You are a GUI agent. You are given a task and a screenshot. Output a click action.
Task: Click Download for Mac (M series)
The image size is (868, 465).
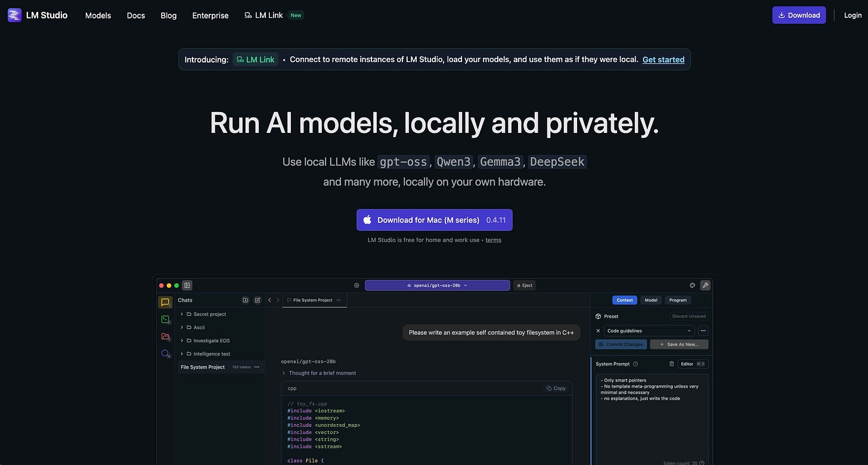pos(435,220)
